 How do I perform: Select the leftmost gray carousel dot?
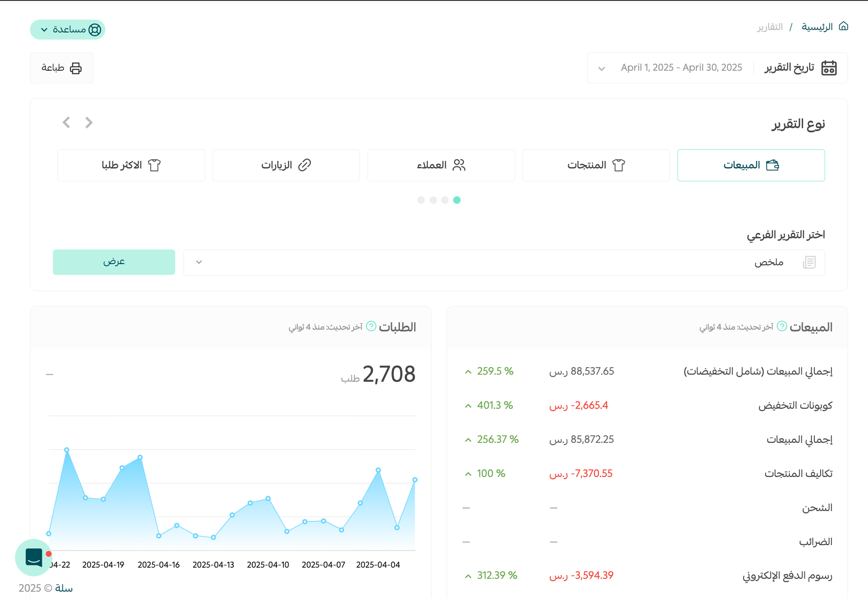tap(421, 200)
